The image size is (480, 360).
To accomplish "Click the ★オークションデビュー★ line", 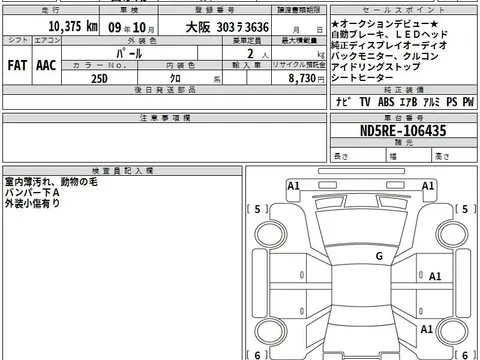I will pyautogui.click(x=384, y=24).
